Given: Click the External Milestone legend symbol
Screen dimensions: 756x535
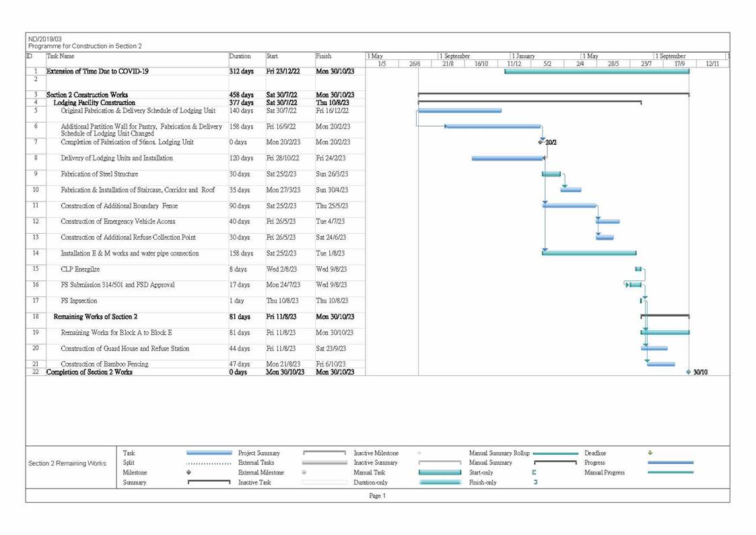Looking at the screenshot, I should (x=304, y=472).
